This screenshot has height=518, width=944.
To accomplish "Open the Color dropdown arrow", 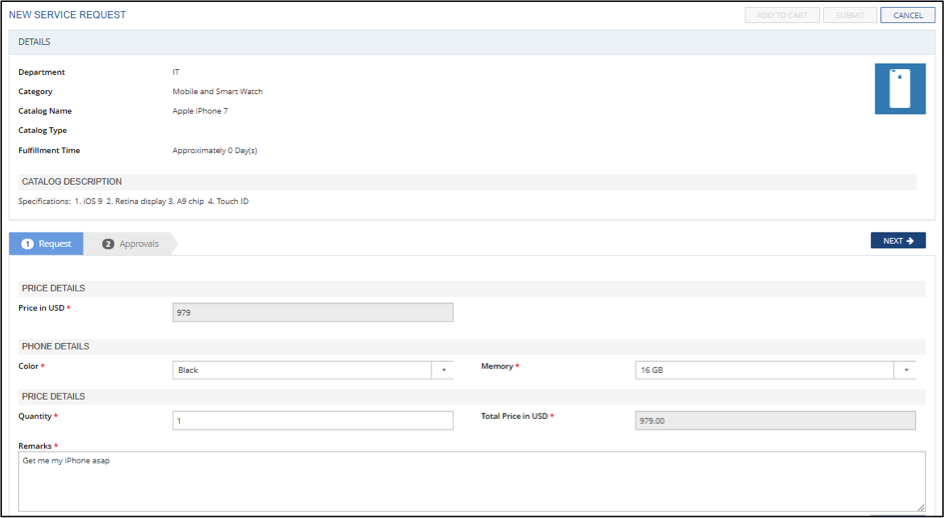I will (443, 370).
